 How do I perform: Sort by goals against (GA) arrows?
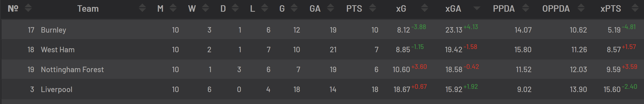[331, 8]
